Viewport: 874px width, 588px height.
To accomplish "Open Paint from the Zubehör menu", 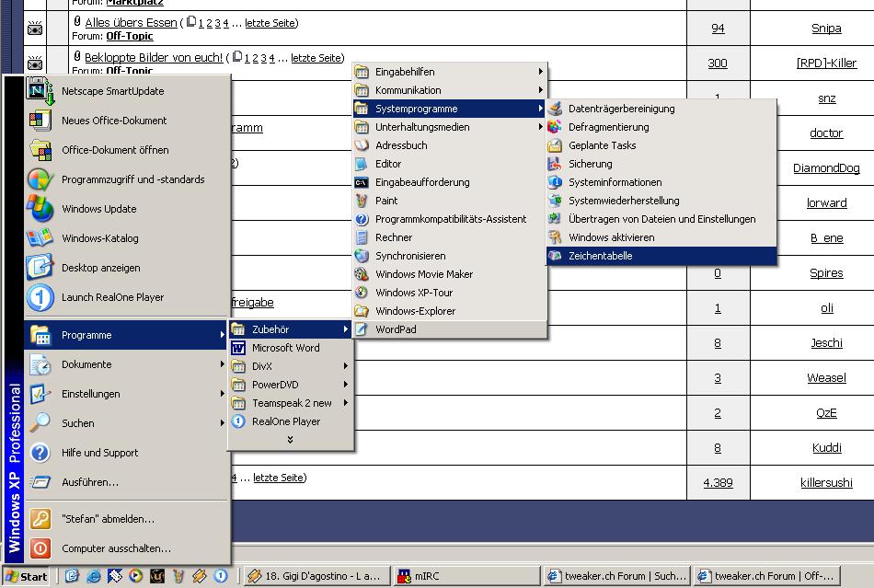I will [386, 201].
